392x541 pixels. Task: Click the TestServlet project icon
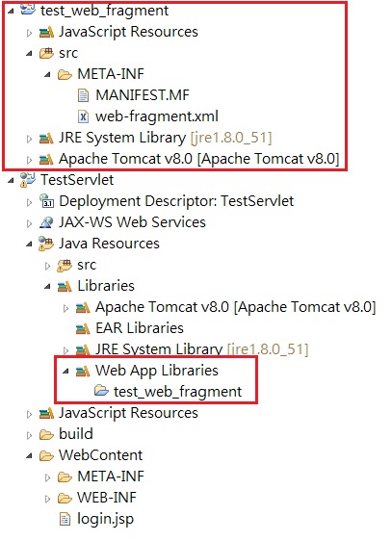click(x=27, y=180)
